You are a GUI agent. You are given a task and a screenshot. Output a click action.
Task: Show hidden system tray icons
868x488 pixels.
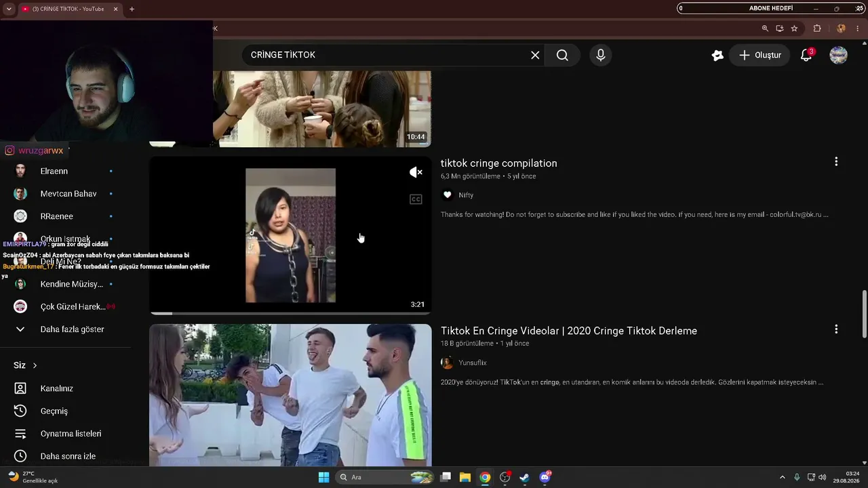pos(782,477)
